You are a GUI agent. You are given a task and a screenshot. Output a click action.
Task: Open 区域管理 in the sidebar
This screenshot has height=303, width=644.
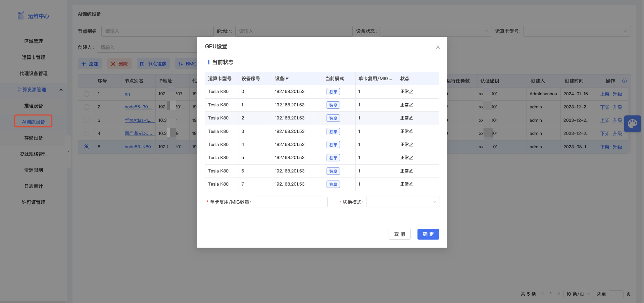tap(34, 41)
